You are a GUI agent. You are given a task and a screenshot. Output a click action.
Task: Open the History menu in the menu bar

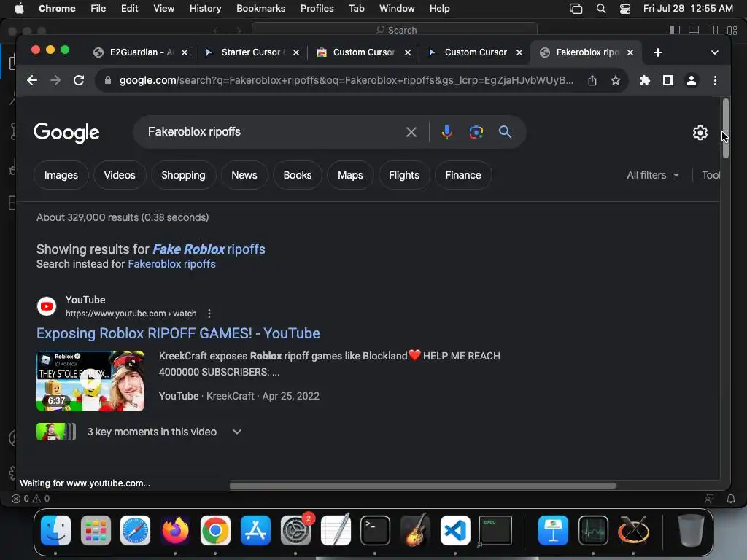coord(205,9)
